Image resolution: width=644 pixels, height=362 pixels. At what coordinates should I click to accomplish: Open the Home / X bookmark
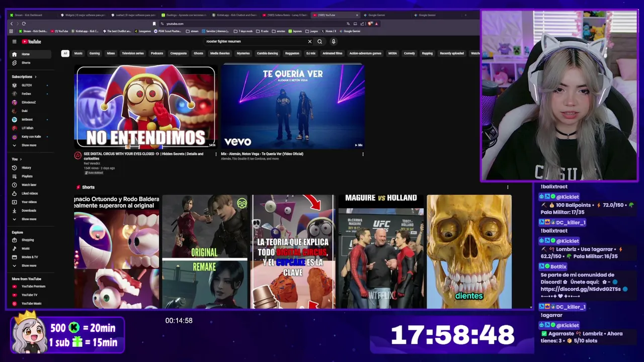329,31
